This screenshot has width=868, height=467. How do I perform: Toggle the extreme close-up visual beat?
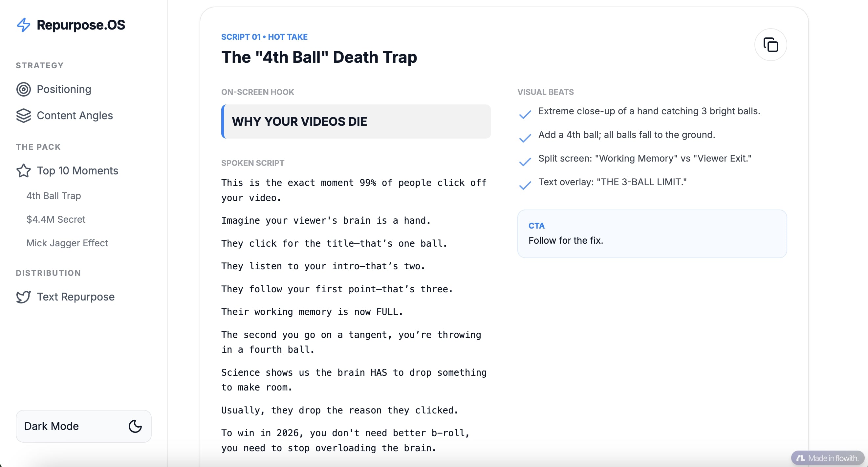[x=524, y=115]
